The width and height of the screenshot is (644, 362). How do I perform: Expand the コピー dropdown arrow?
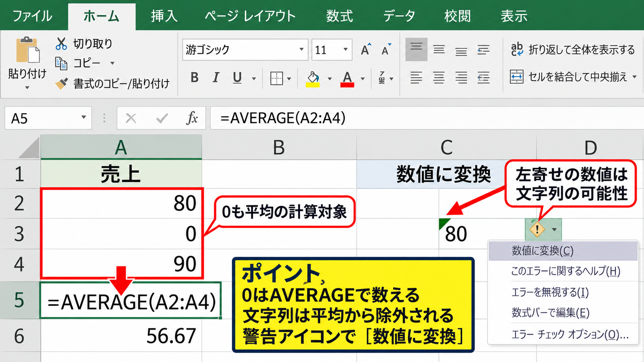pos(112,63)
